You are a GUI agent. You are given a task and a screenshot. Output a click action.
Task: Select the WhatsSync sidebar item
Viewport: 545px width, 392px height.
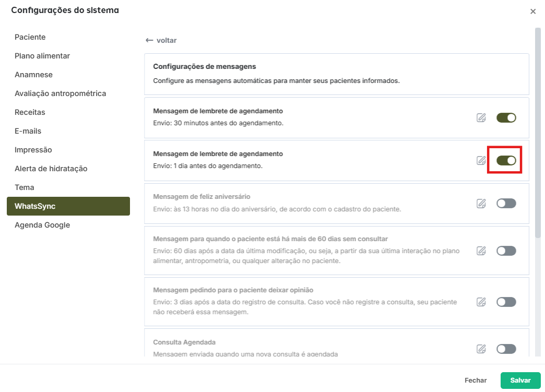68,206
